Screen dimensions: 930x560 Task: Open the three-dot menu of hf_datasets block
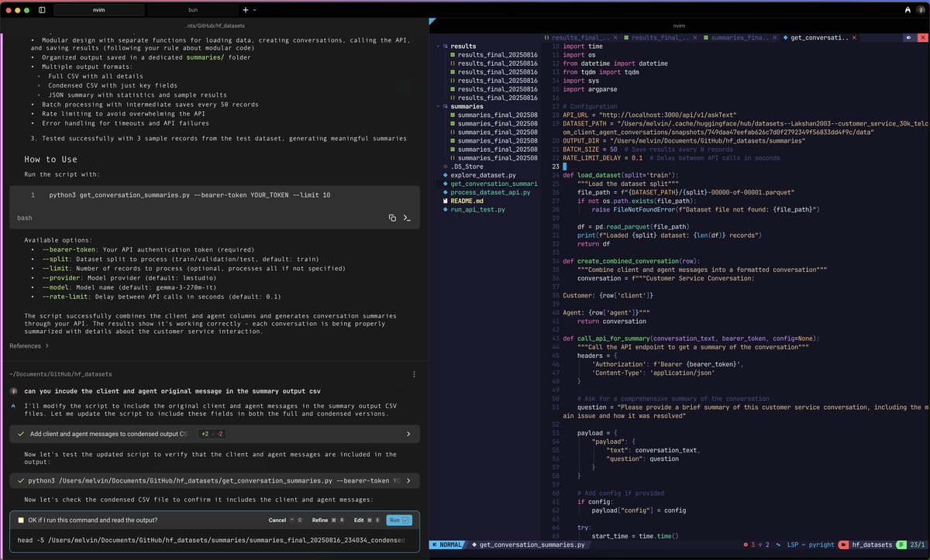pyautogui.click(x=414, y=374)
